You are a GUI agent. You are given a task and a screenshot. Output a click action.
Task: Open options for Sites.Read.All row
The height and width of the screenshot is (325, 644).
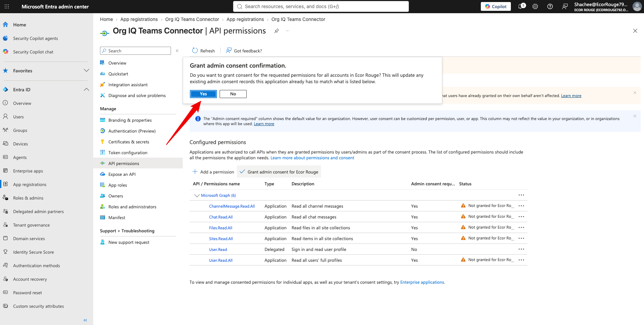521,238
